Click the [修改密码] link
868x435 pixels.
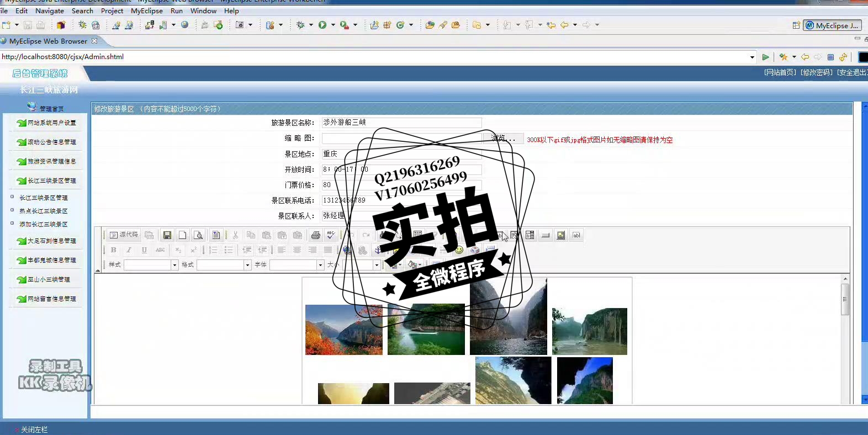click(817, 72)
